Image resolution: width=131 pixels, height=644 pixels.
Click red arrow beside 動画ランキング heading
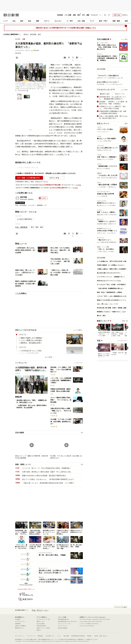tap(111, 321)
